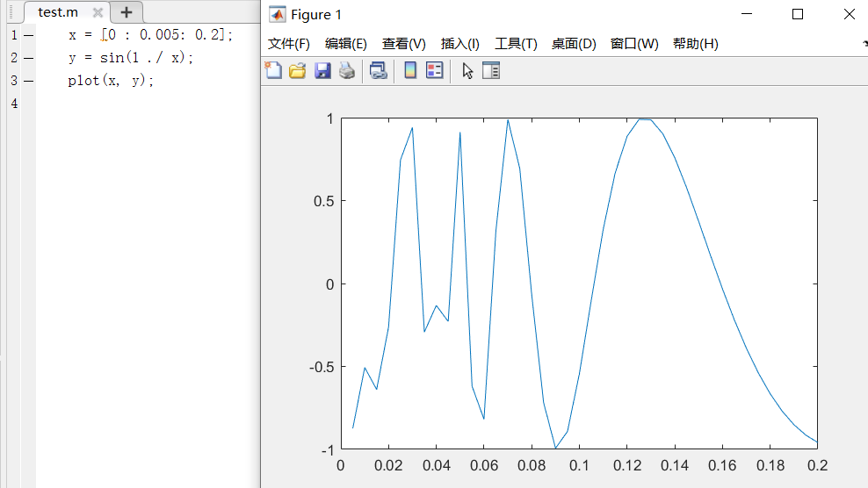
Task: Click the New Figure toolbar icon
Action: click(273, 70)
